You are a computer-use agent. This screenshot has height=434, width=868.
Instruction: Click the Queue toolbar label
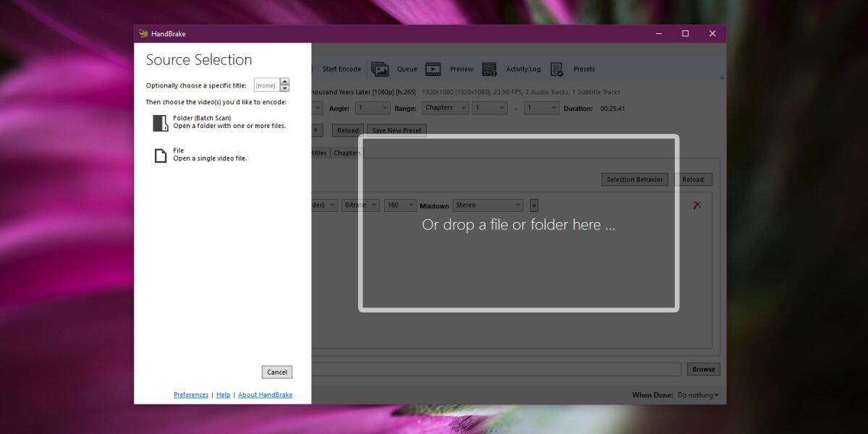pyautogui.click(x=407, y=69)
